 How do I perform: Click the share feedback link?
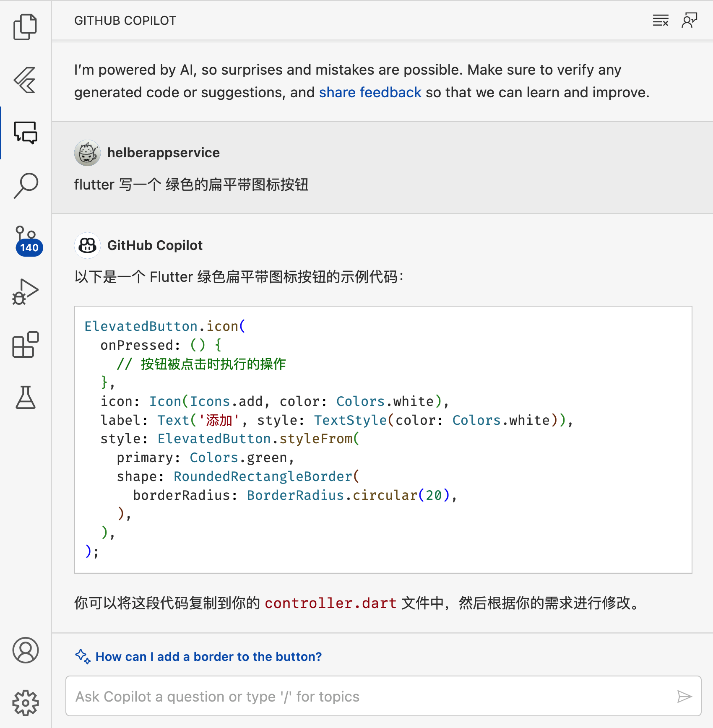(x=370, y=92)
